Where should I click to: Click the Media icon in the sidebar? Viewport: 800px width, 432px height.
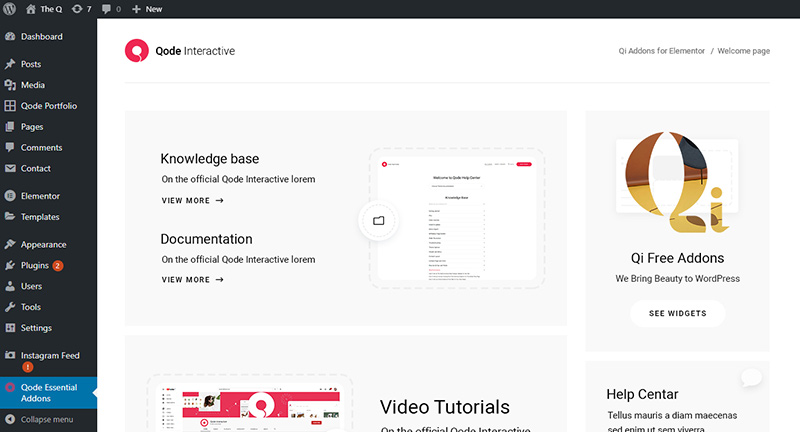click(10, 85)
